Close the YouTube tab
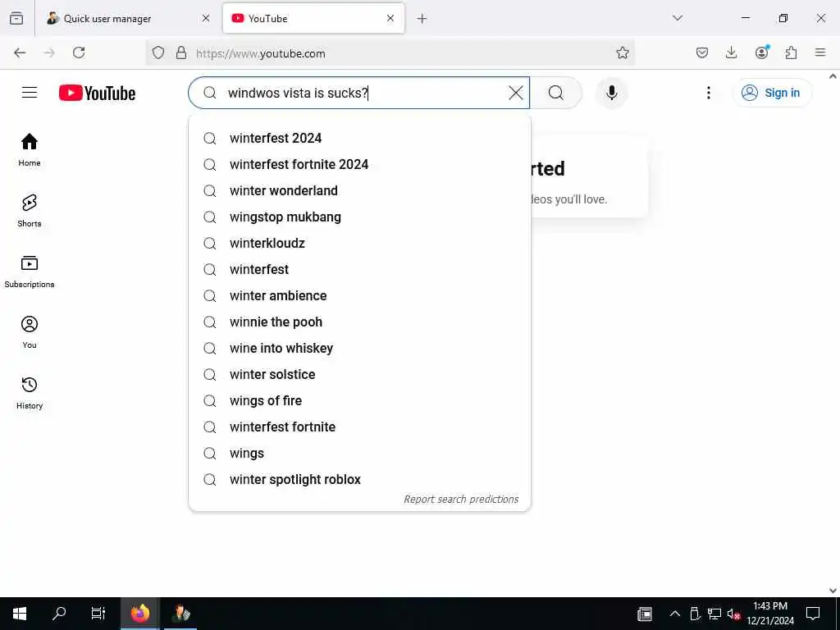This screenshot has height=630, width=840. (x=390, y=18)
